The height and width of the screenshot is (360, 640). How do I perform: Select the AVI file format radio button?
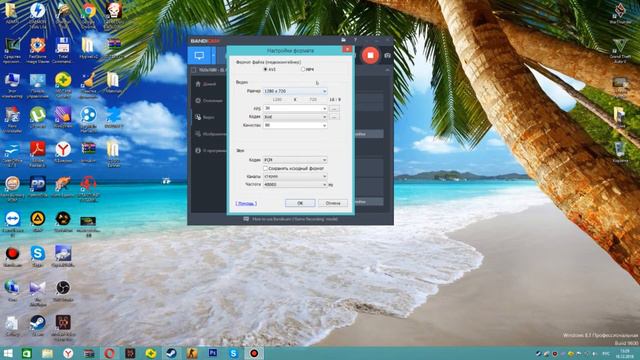tap(265, 69)
